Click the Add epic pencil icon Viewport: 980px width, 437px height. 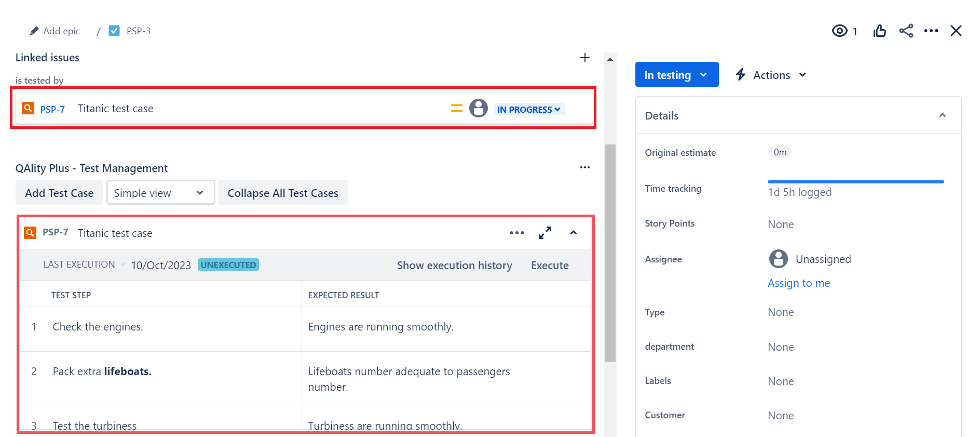34,31
